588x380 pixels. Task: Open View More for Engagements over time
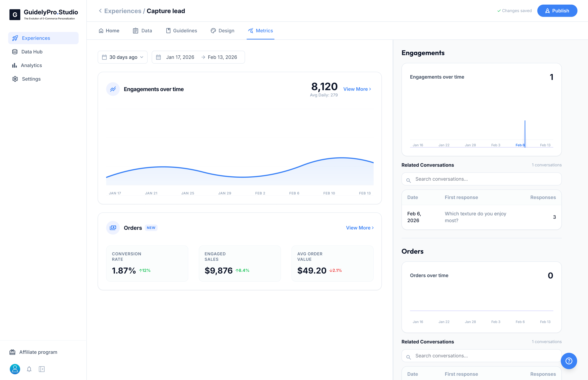tap(357, 89)
